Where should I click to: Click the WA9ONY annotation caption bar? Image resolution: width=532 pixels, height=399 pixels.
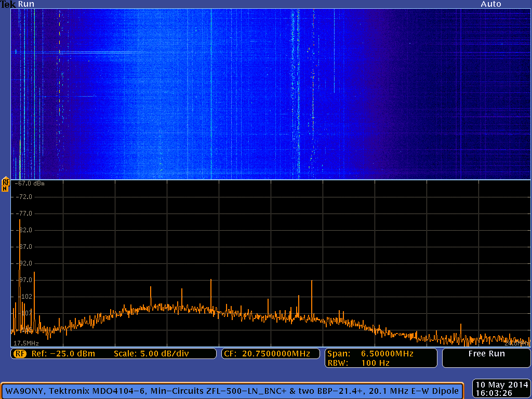pos(232,391)
